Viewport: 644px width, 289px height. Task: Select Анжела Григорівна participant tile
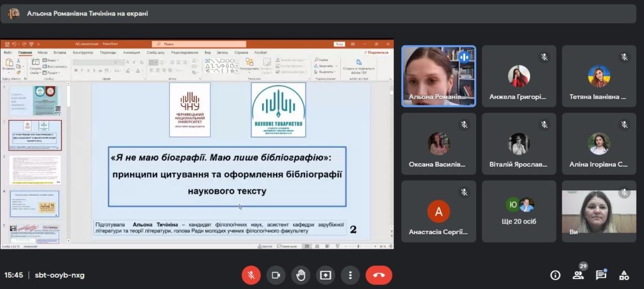(x=519, y=76)
